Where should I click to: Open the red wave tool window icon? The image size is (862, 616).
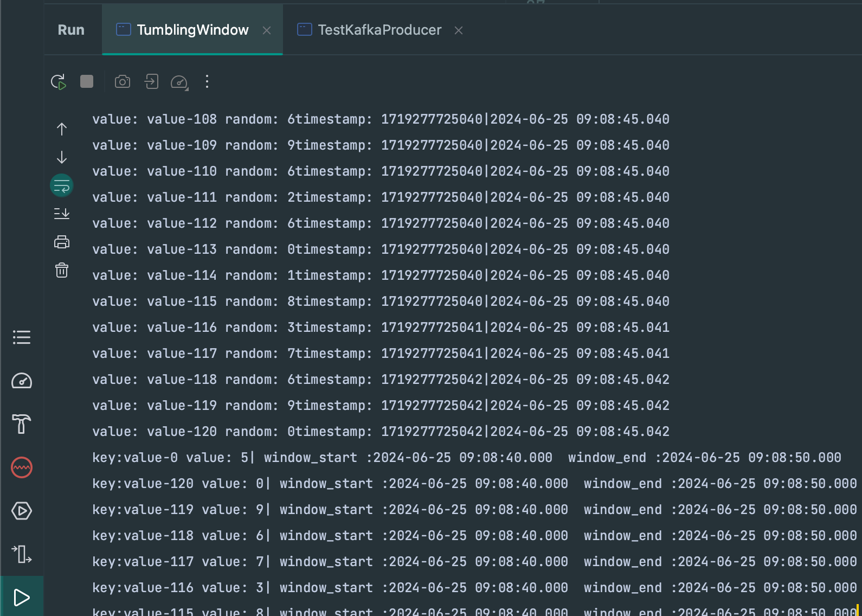[x=22, y=467]
